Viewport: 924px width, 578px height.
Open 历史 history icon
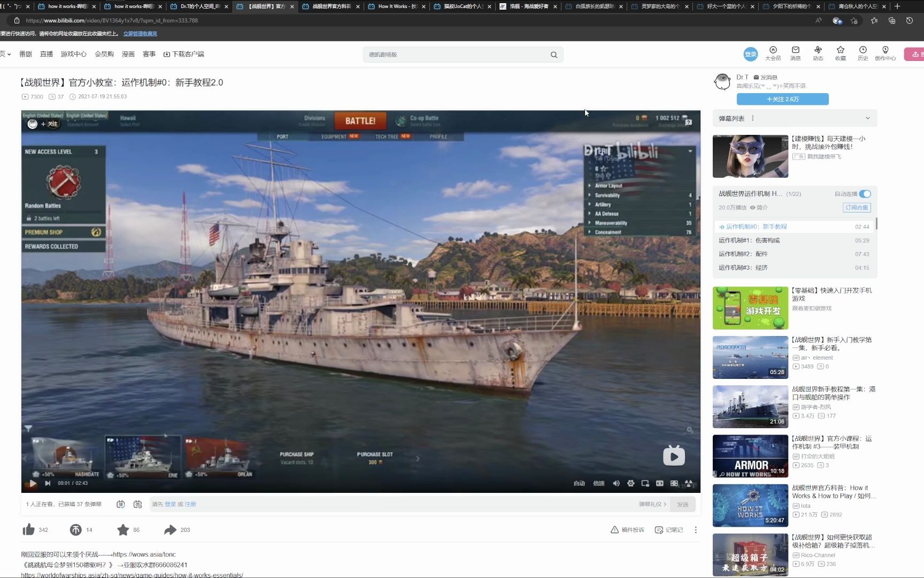click(863, 54)
